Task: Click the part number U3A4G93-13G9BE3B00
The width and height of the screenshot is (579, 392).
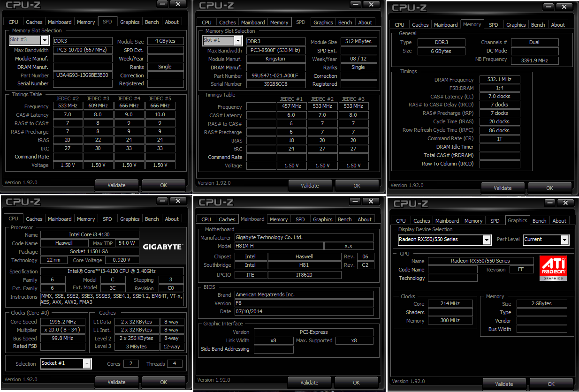Action: 83,75
